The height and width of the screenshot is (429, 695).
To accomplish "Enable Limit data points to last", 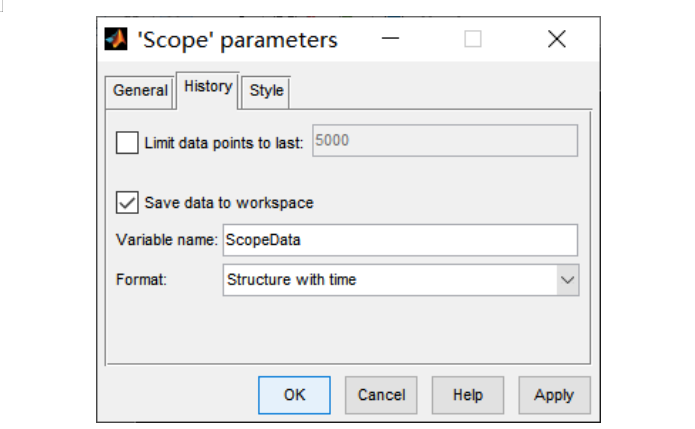I will (x=128, y=142).
